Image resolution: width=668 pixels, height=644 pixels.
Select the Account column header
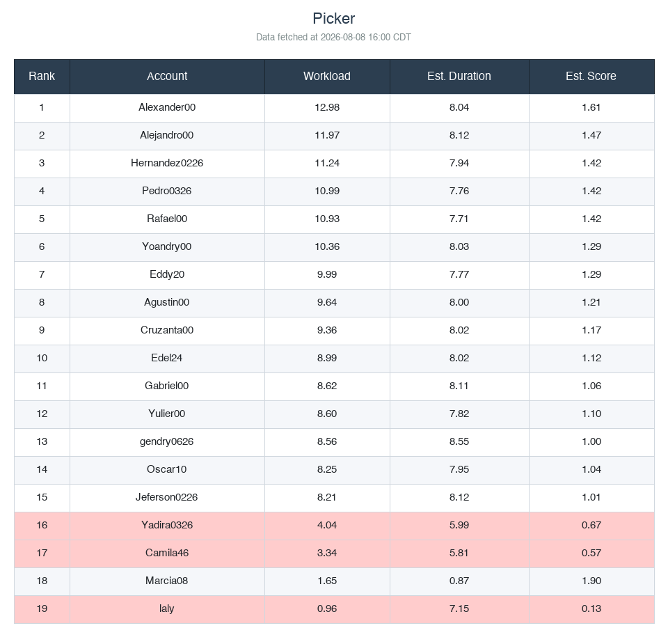pos(167,77)
